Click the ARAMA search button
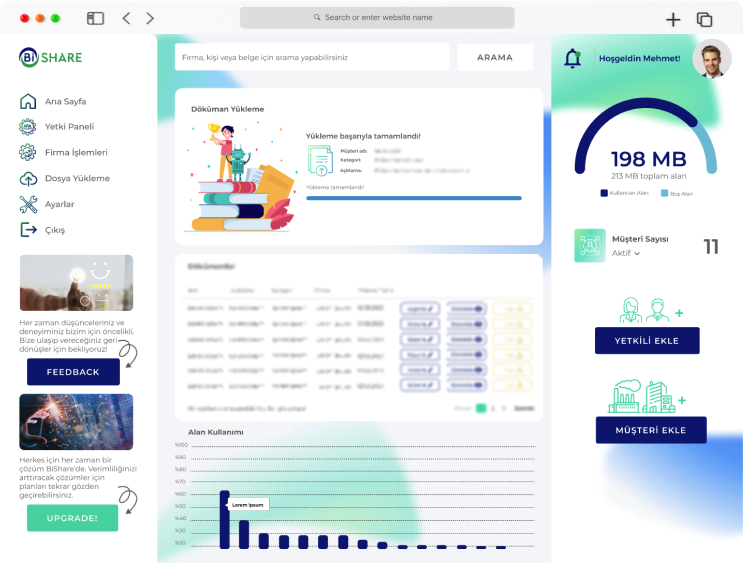This screenshot has height=564, width=743. click(x=495, y=57)
